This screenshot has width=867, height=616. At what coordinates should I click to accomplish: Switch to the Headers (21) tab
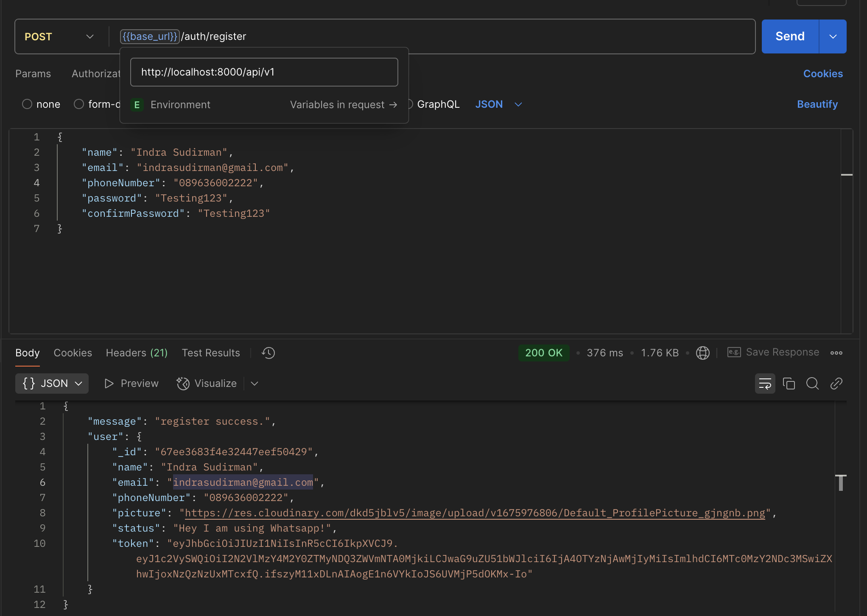pyautogui.click(x=137, y=353)
